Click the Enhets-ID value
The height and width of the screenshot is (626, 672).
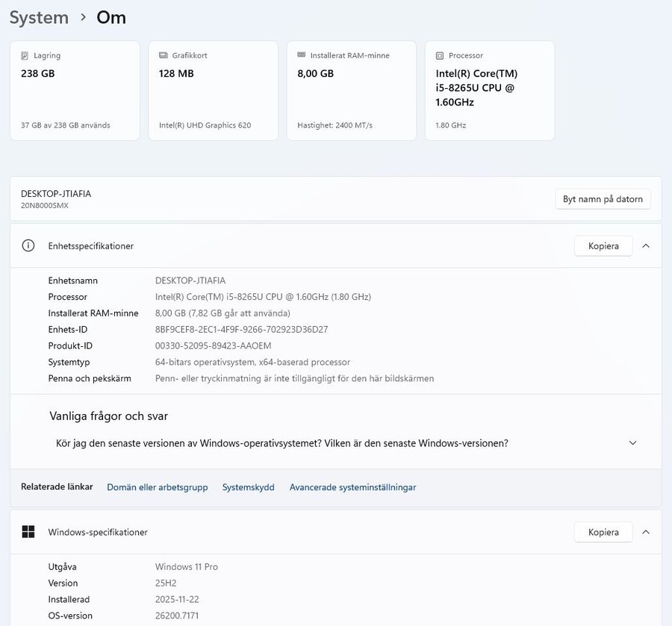pyautogui.click(x=241, y=329)
